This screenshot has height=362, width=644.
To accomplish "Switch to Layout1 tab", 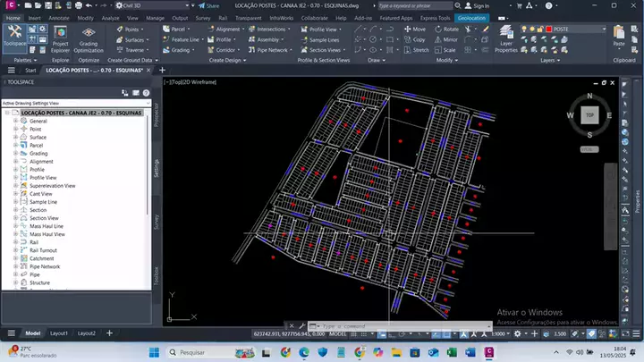I will (x=59, y=333).
